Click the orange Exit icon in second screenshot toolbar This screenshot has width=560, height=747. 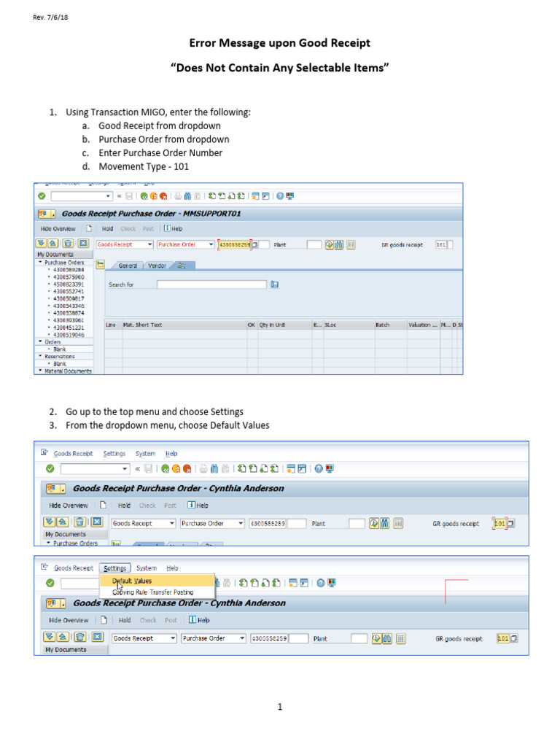(x=176, y=469)
